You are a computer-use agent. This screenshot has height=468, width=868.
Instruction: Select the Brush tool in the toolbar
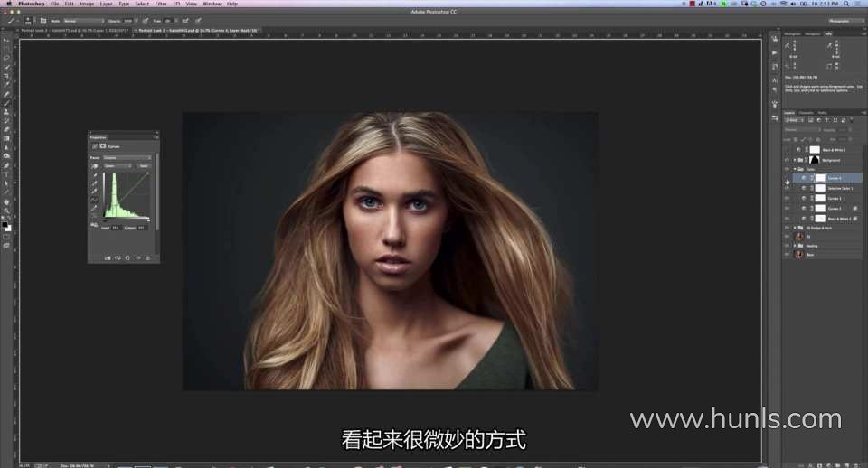click(x=6, y=103)
